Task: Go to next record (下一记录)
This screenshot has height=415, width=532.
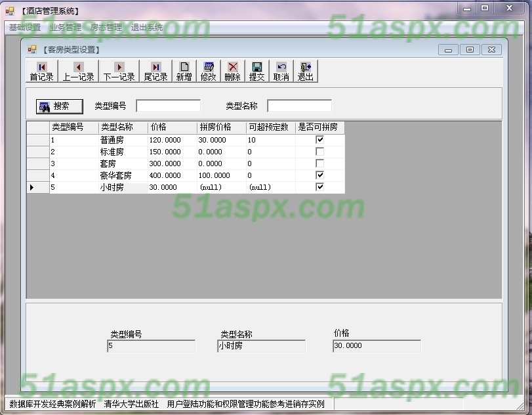Action: tap(119, 71)
